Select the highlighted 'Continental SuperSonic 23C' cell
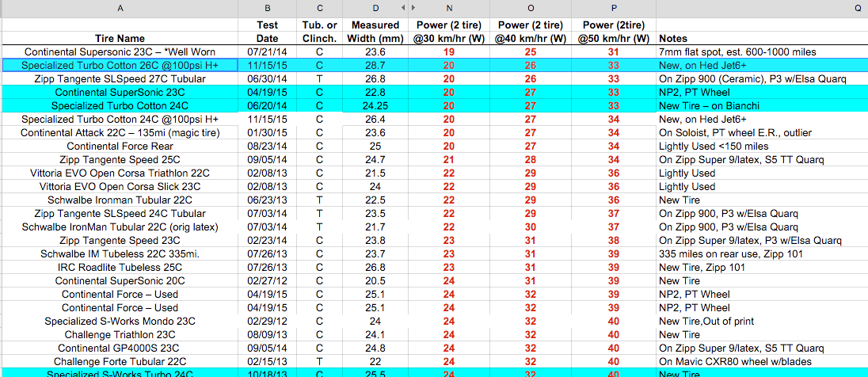 [x=120, y=92]
